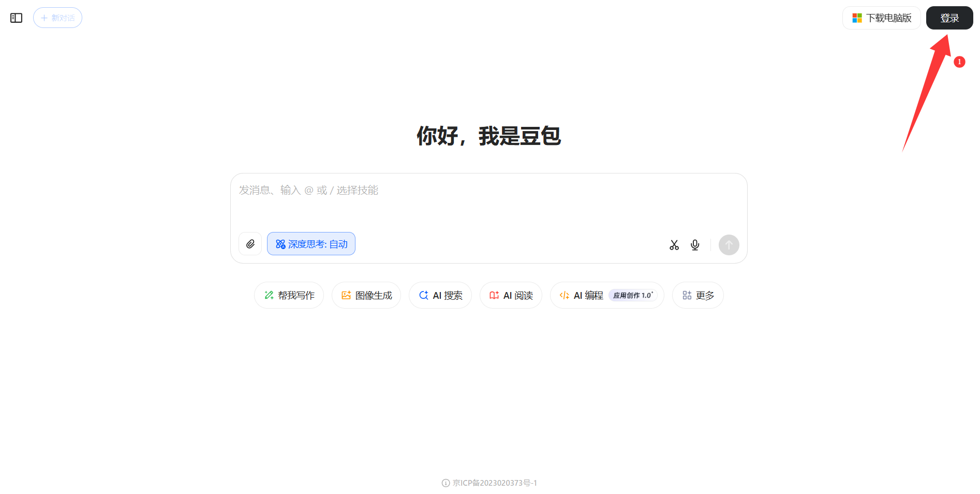Screen dimensions: 980x494
Task: Open AI 搜索 search skill
Action: pyautogui.click(x=440, y=295)
